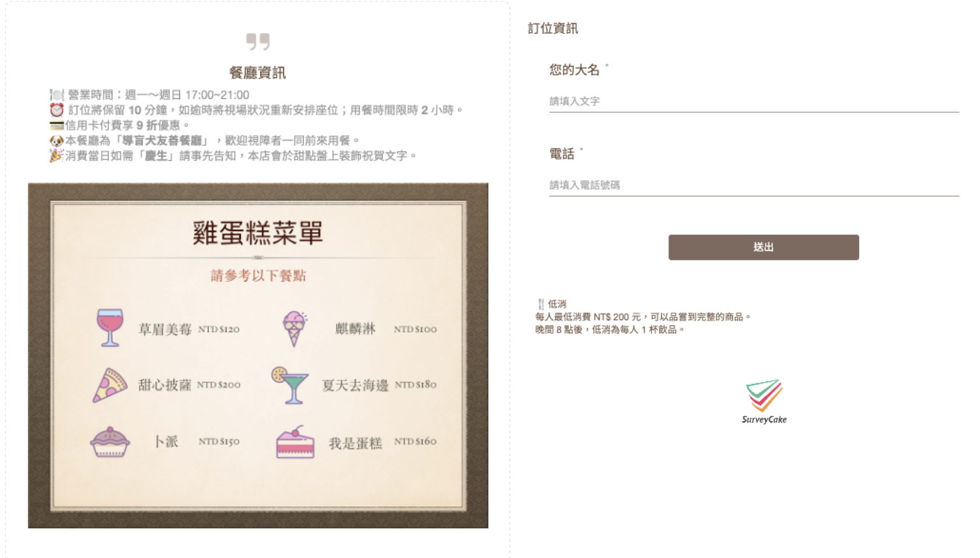The height and width of the screenshot is (558, 980).
Task: Click the dog emoji icon
Action: click(57, 140)
